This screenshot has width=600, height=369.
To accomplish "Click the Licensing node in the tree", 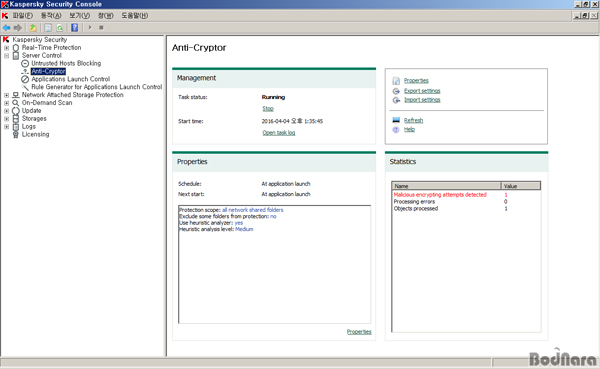I will 36,134.
